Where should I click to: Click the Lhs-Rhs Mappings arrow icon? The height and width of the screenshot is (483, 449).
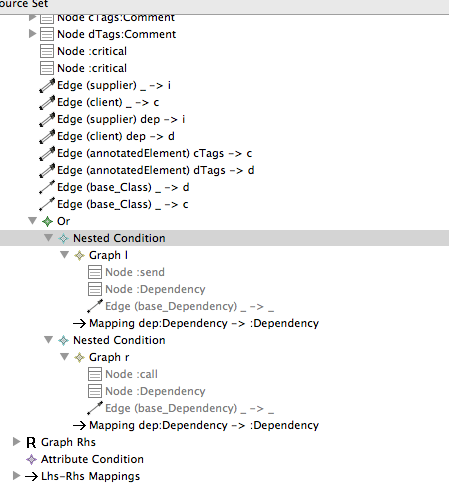(x=31, y=476)
